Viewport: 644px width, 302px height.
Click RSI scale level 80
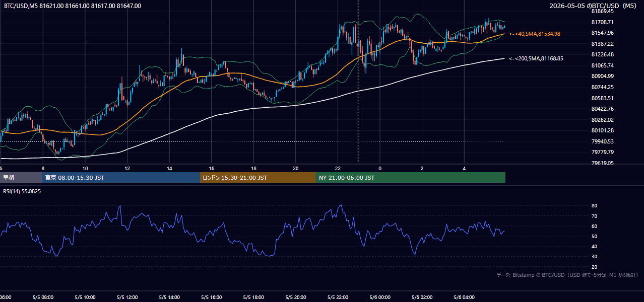tap(594, 206)
